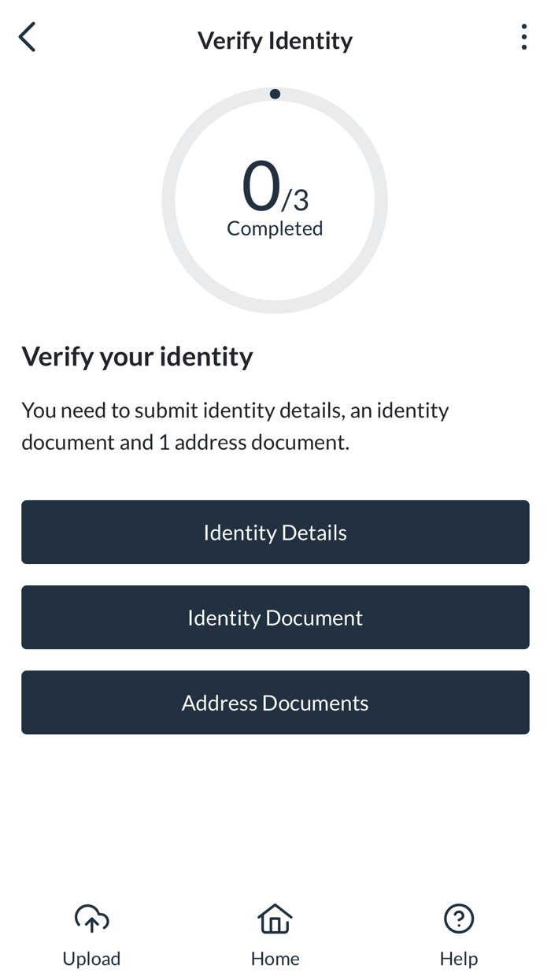Screen dimensions: 551x980
Task: Select the Help tab label
Action: coord(458,959)
